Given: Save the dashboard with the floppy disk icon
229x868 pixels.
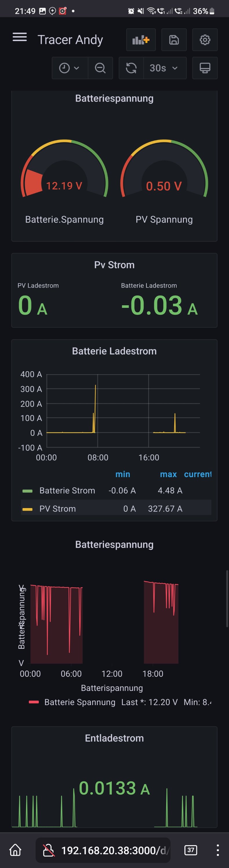Looking at the screenshot, I should [174, 40].
